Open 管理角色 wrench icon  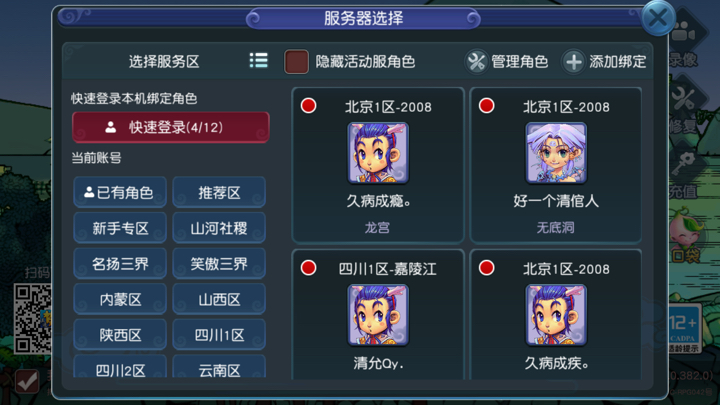476,62
